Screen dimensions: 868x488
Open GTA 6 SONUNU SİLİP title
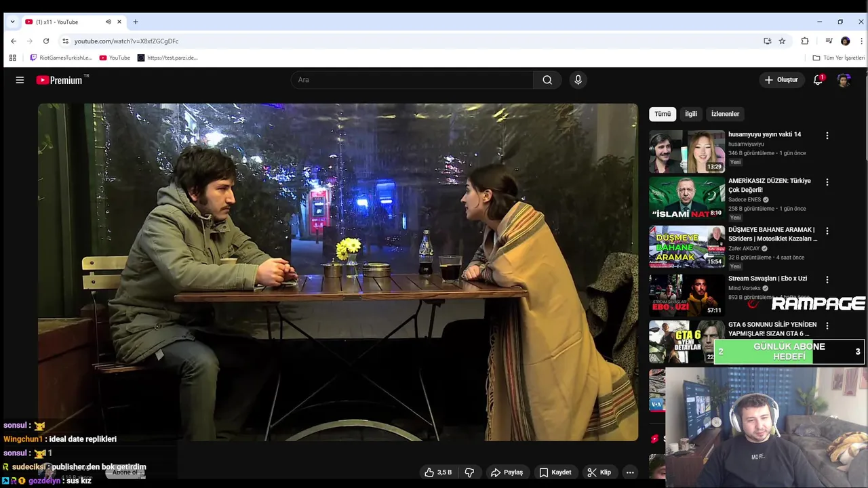[x=772, y=329]
